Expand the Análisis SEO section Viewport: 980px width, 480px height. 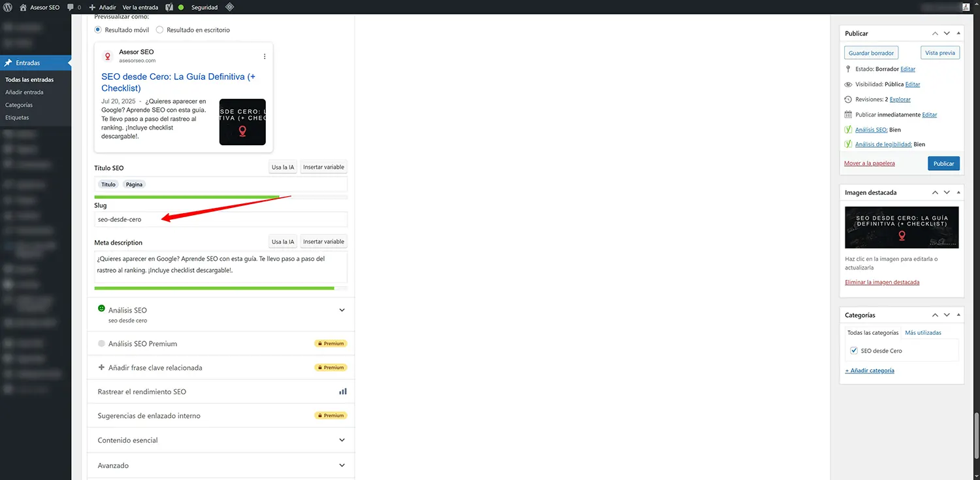342,311
